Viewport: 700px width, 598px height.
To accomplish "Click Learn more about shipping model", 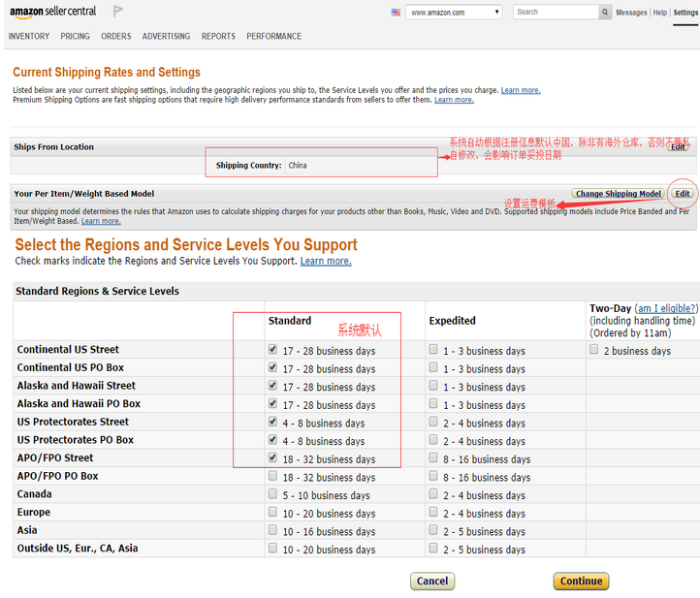I will [101, 221].
